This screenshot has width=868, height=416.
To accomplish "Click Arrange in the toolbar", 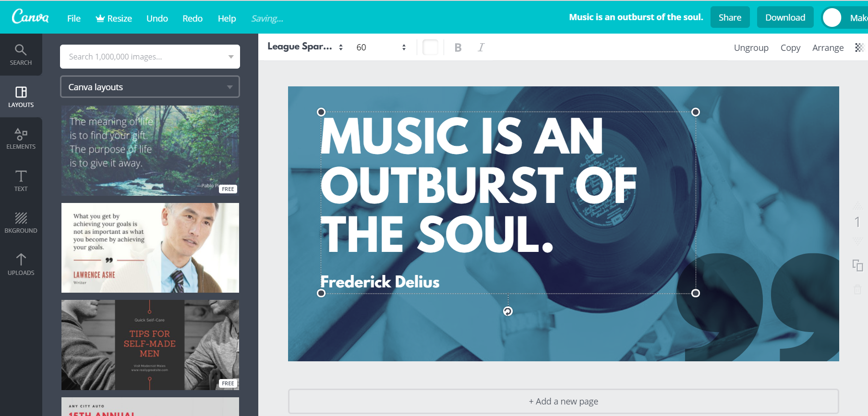I will tap(828, 48).
